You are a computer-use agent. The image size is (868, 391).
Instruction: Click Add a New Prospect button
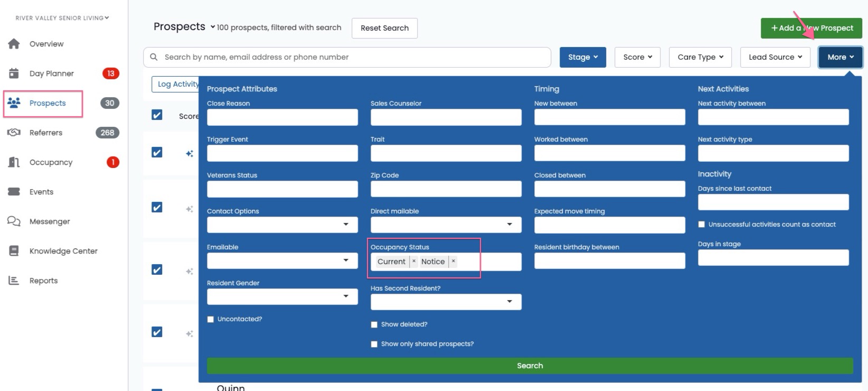(x=812, y=28)
